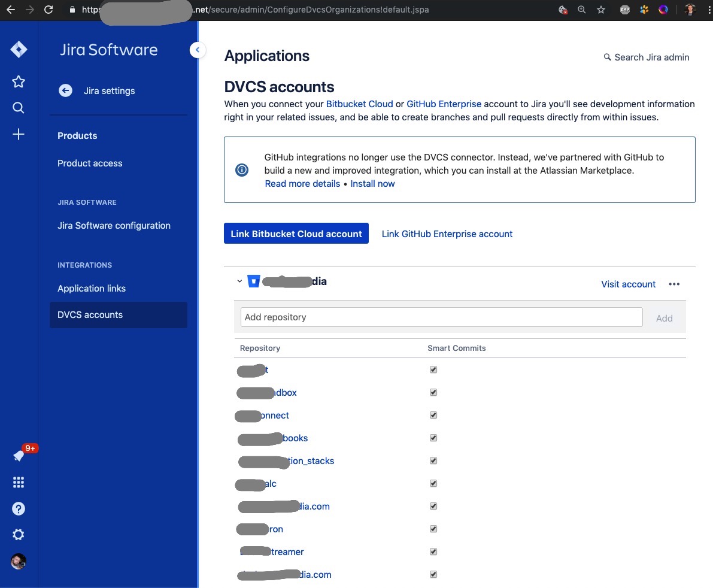
Task: Click the plus icon to create issue
Action: (x=19, y=134)
